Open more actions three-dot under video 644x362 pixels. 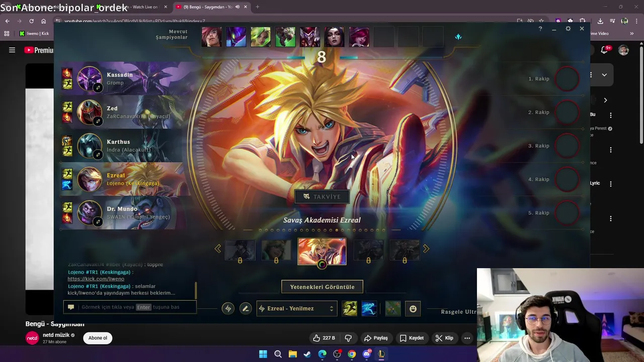point(467,338)
